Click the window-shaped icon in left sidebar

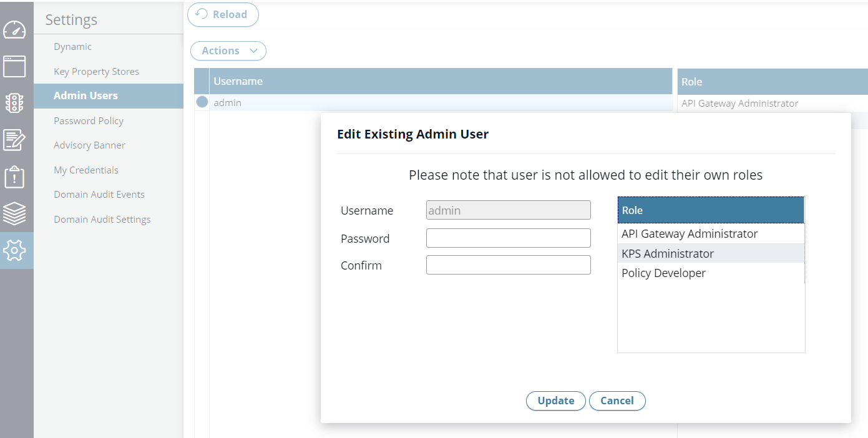14,66
